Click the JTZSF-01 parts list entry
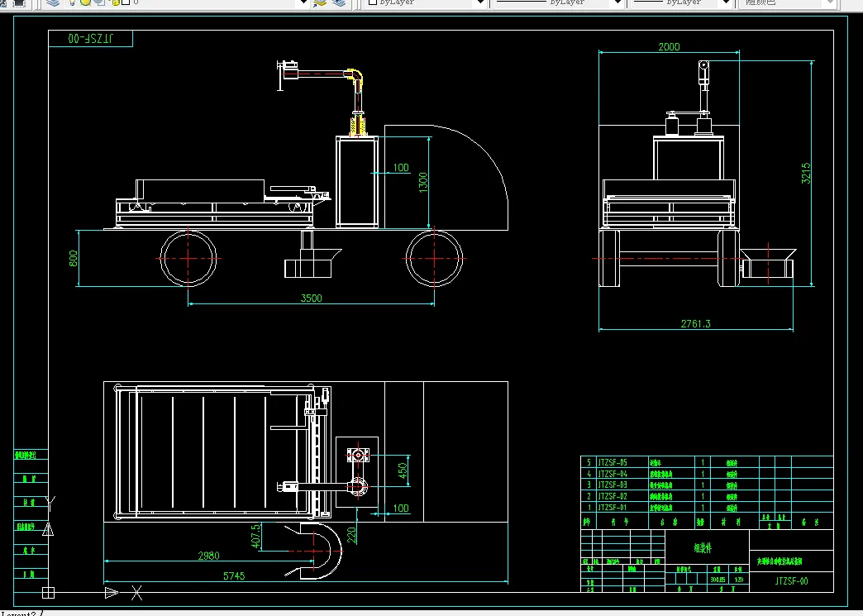This screenshot has width=863, height=616. coord(613,508)
